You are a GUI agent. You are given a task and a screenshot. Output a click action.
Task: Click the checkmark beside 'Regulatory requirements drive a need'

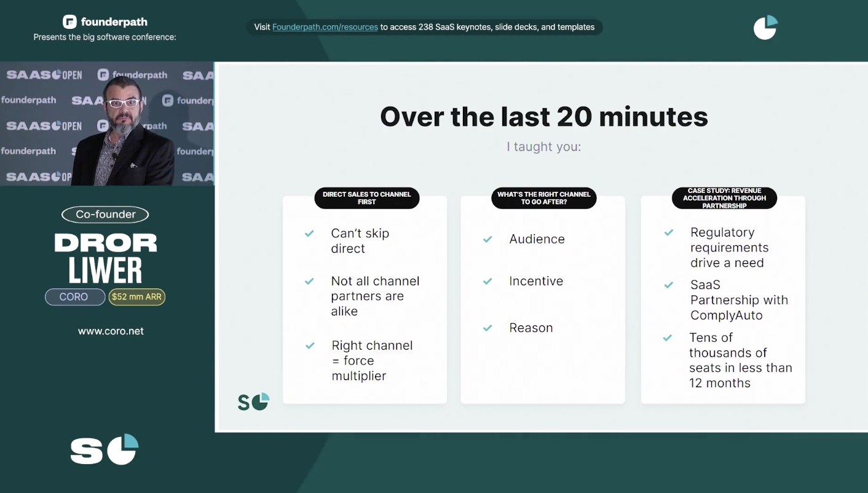(668, 233)
